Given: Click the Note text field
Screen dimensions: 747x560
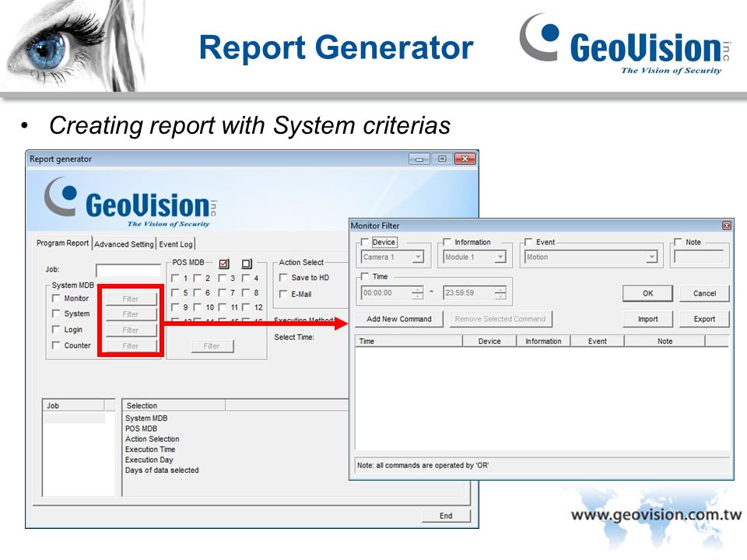Looking at the screenshot, I should click(x=699, y=257).
